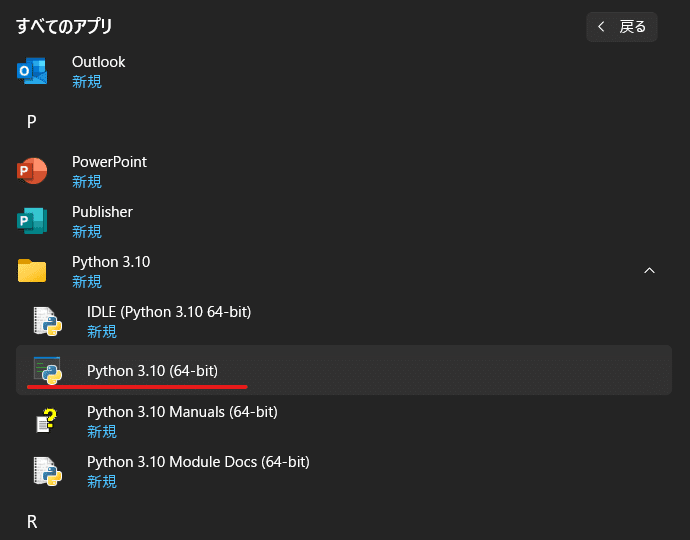Go back using the 戻る button
690x540 pixels.
click(622, 27)
